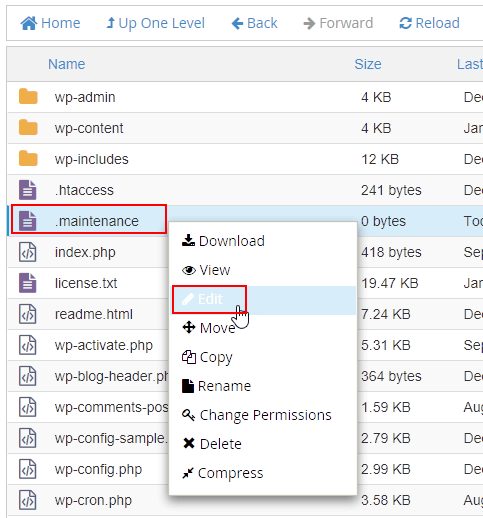Select the wp-config.php file row
The width and height of the screenshot is (483, 518).
coord(245,469)
